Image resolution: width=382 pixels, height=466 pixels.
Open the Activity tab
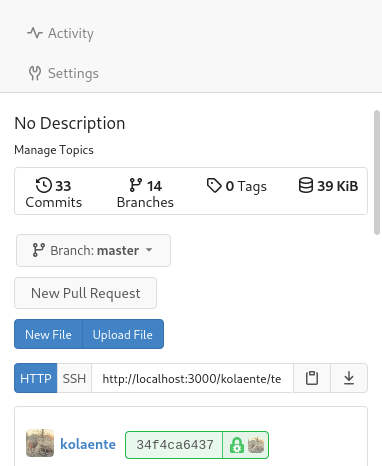pos(60,33)
